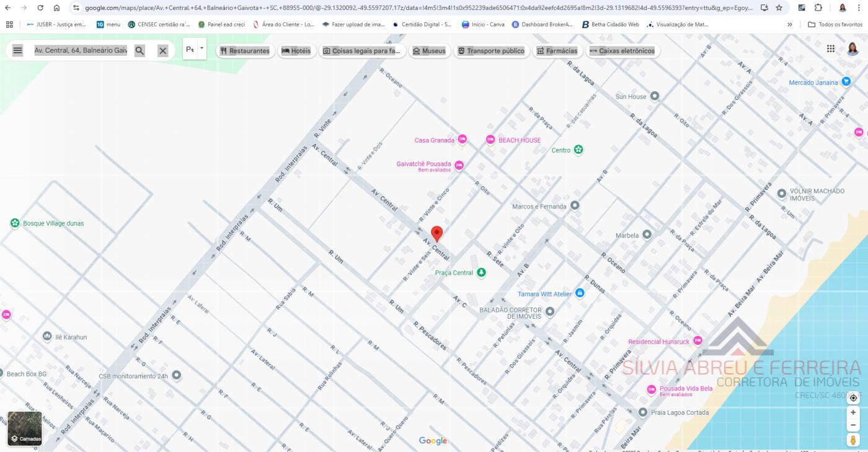Open Praia Lagoa Cortada marker
Screen dimensions: 868x452
(x=643, y=412)
